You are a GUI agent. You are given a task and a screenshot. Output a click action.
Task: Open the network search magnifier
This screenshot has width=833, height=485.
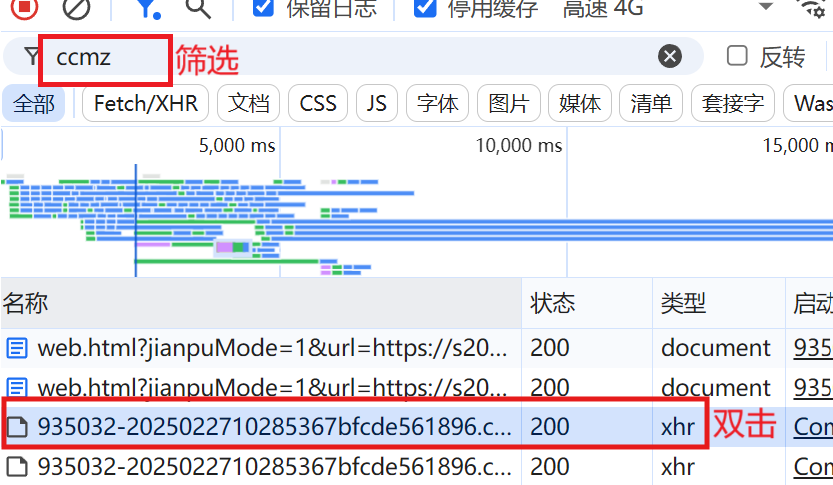[198, 8]
